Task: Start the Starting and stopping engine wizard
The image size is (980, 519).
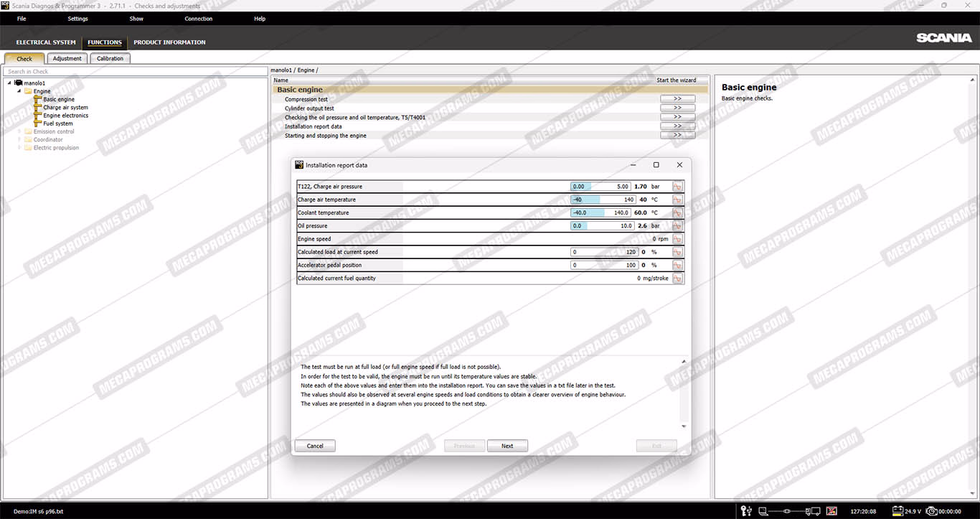Action: click(x=677, y=135)
